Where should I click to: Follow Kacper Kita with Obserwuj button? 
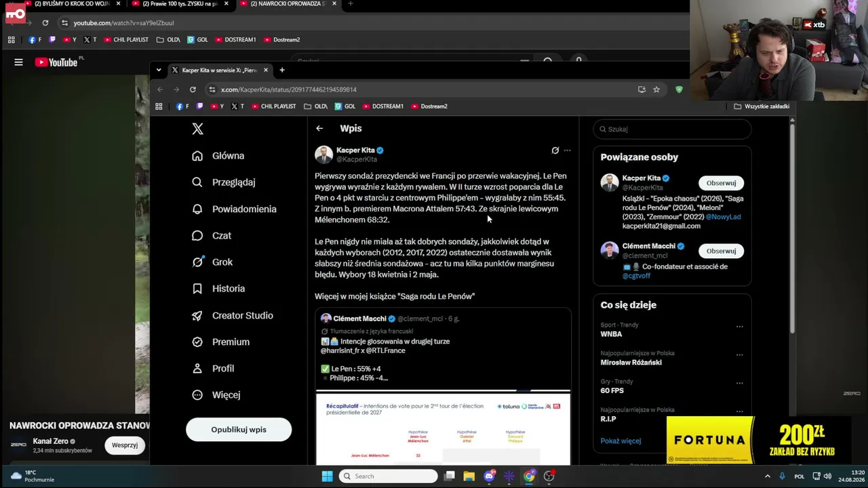721,183
